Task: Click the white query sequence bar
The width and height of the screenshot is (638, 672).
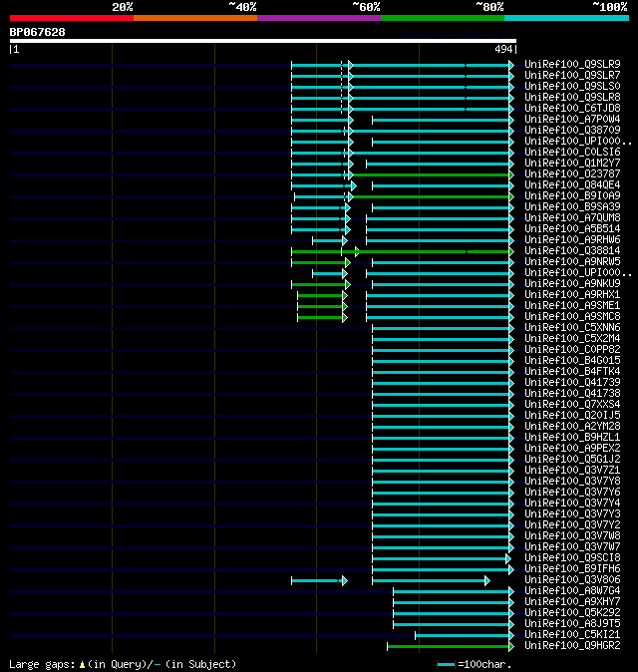Action: coord(263,41)
